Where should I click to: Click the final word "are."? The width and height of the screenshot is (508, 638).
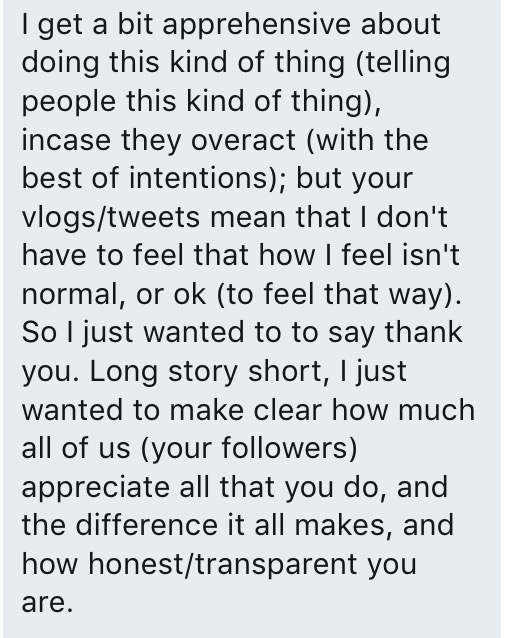coord(47,603)
